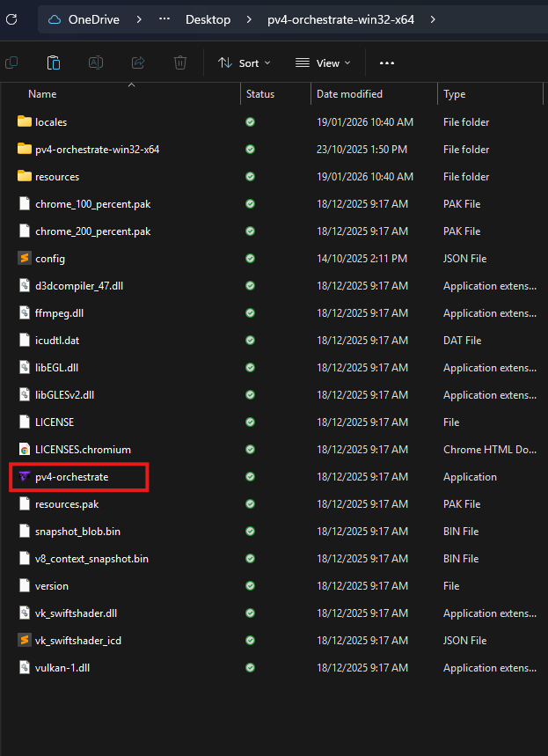Click the Share icon in the toolbar
548x756 pixels.
click(138, 62)
